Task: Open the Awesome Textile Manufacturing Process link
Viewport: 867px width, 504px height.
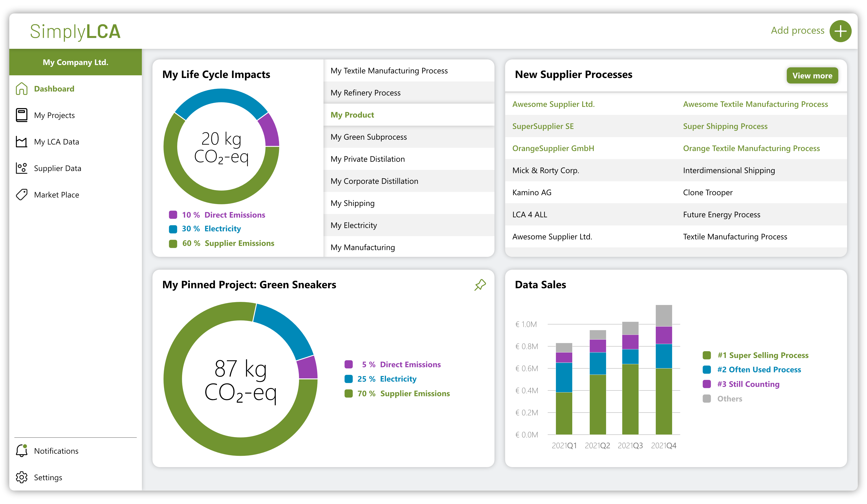Action: click(x=755, y=104)
